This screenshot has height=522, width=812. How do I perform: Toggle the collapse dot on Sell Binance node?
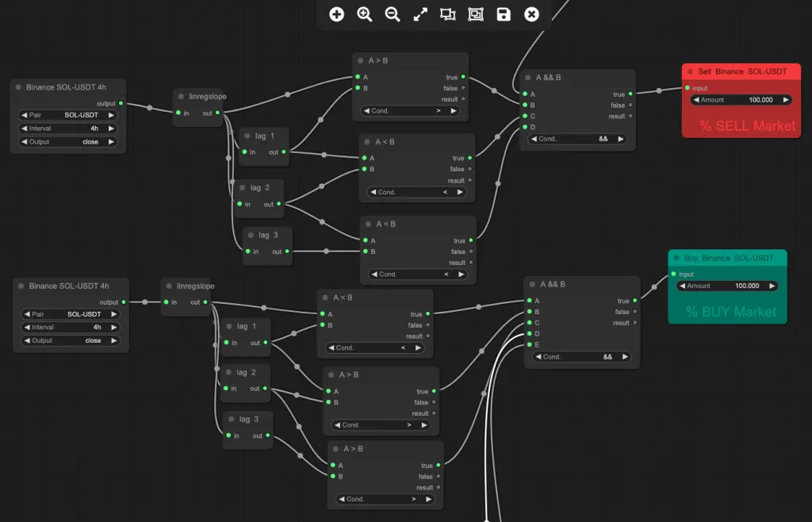coord(690,71)
